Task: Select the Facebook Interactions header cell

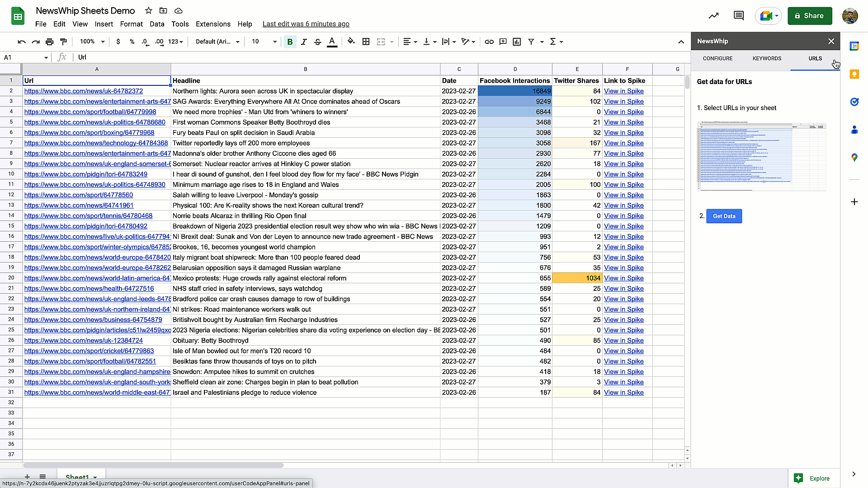Action: pyautogui.click(x=515, y=80)
